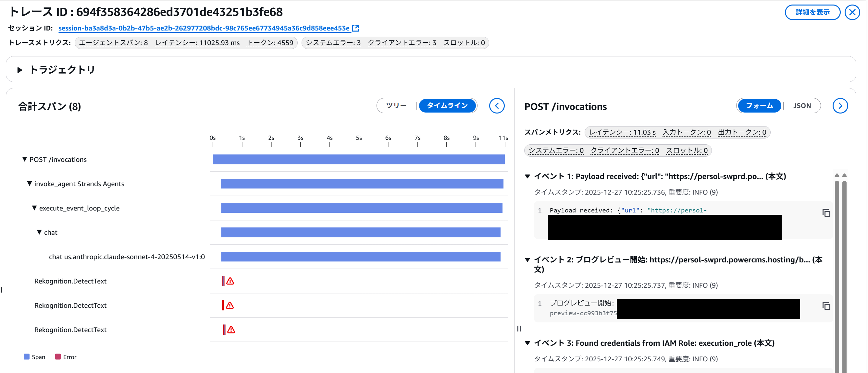This screenshot has width=868, height=373.
Task: Expand the トラジェクトリ section
Action: click(19, 70)
